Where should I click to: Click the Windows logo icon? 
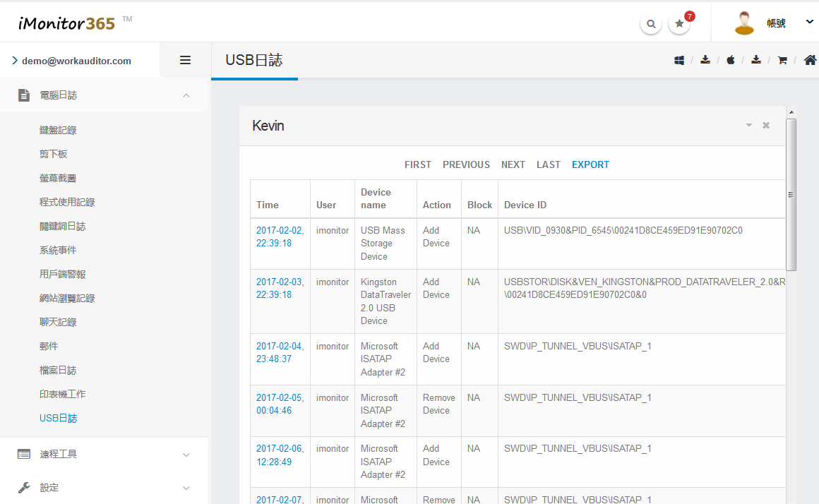pyautogui.click(x=679, y=61)
